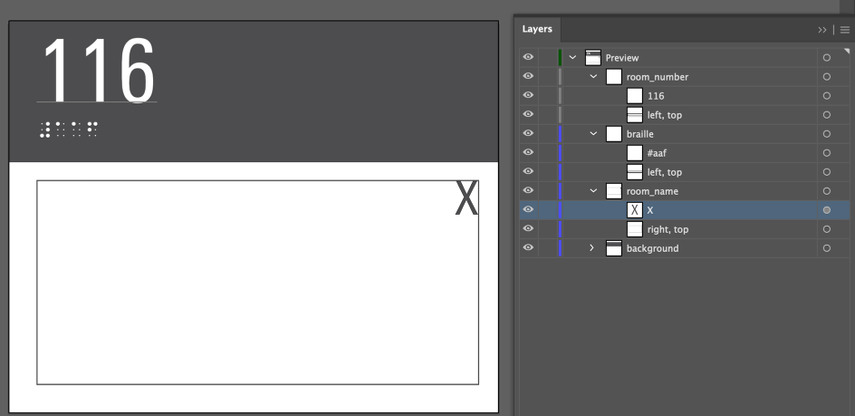Select the room_name layer row
855x416 pixels.
684,191
